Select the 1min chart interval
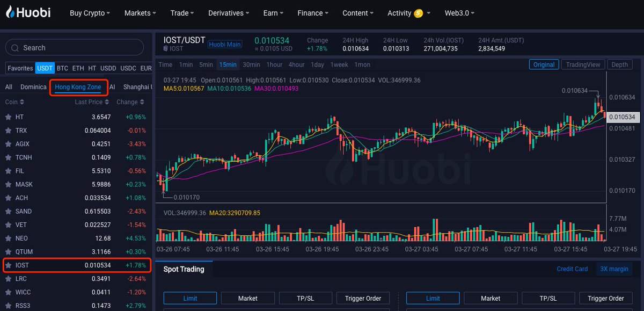The width and height of the screenshot is (644, 311). point(186,64)
